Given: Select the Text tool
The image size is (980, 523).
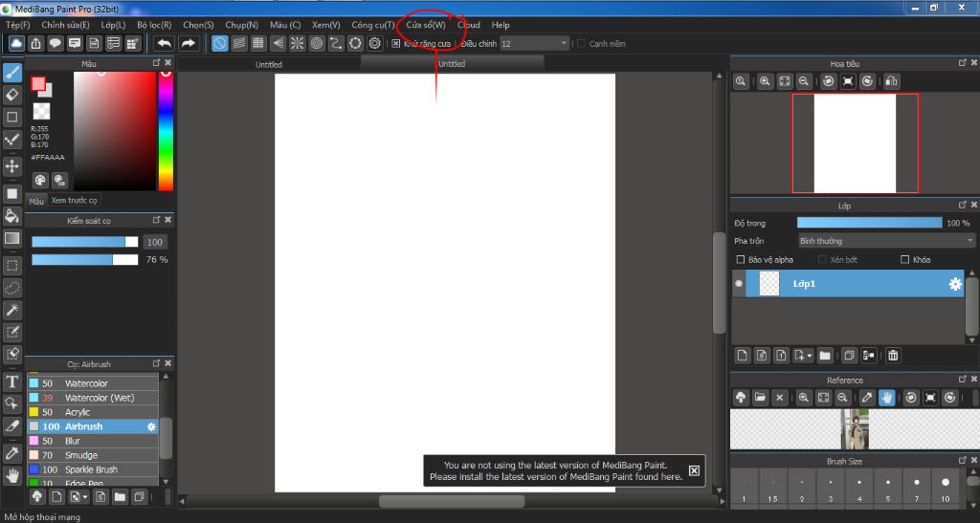Looking at the screenshot, I should (x=11, y=381).
